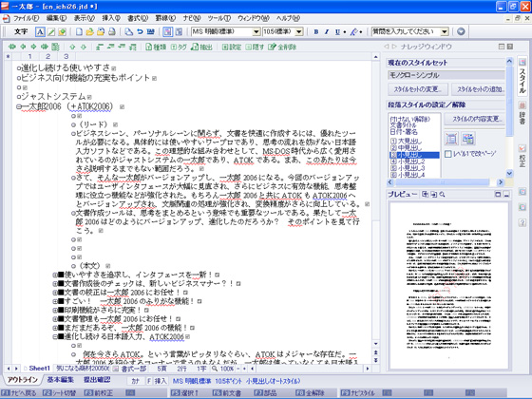This screenshot has width=532, height=399.
Task: Click the document page preview thumbnail
Action: [448, 286]
